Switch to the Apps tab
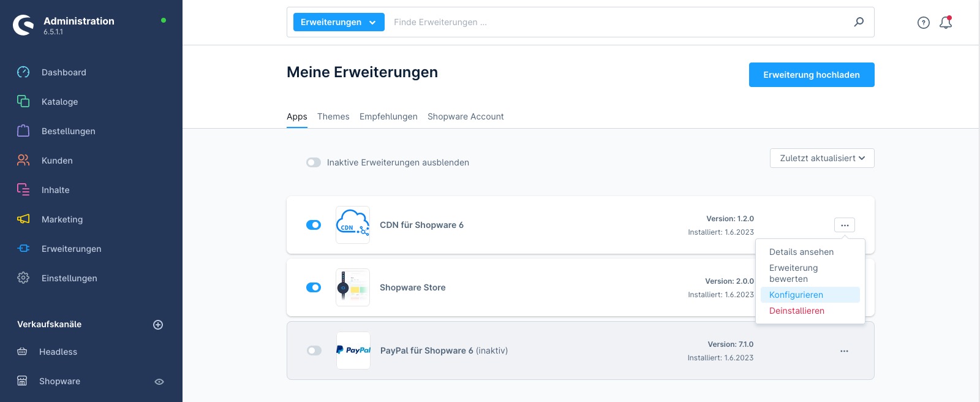980x402 pixels. tap(297, 116)
